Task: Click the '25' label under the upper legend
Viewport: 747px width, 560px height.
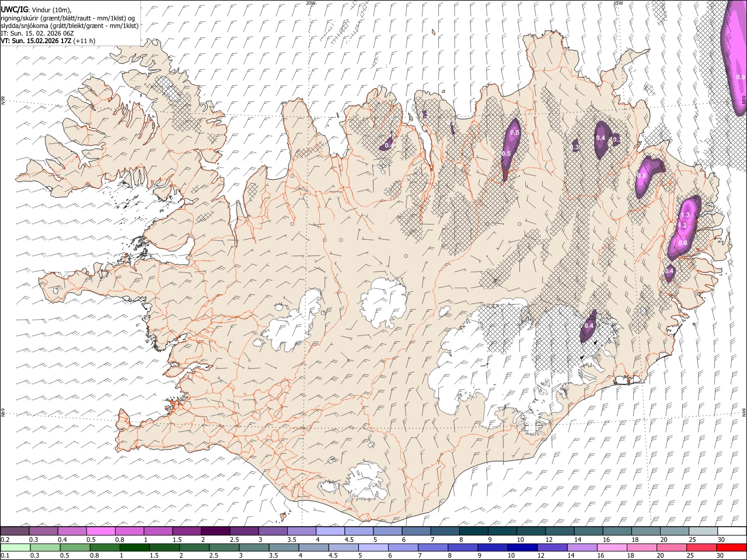Action: [x=692, y=540]
